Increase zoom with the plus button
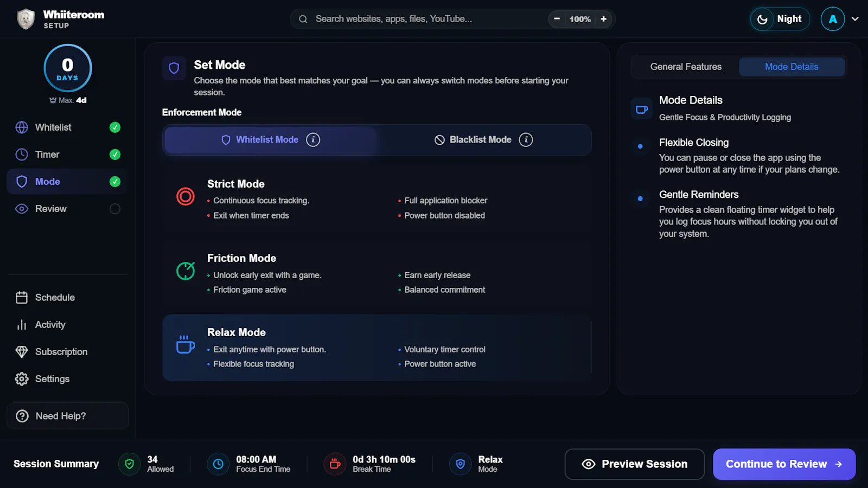 (603, 19)
